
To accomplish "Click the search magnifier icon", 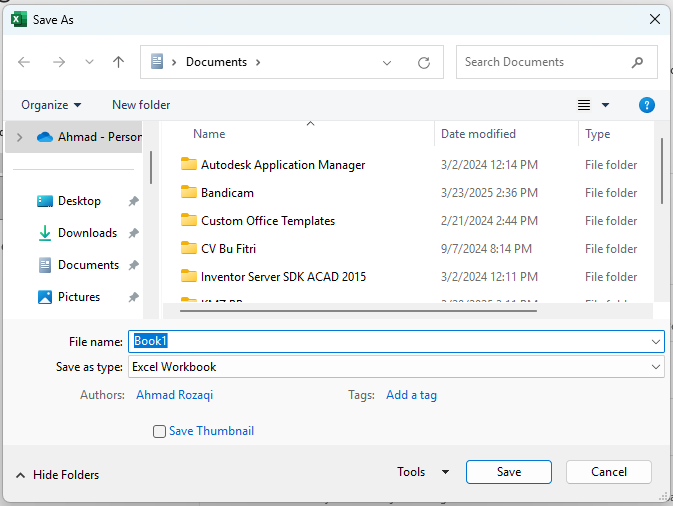I will pos(637,62).
